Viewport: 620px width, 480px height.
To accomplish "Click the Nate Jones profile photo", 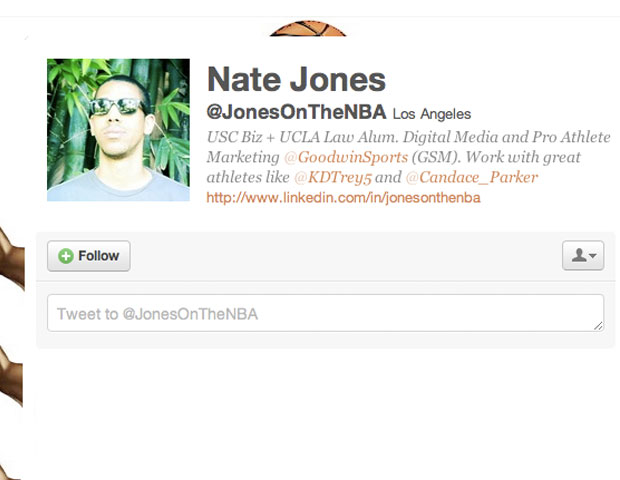I will [x=118, y=130].
